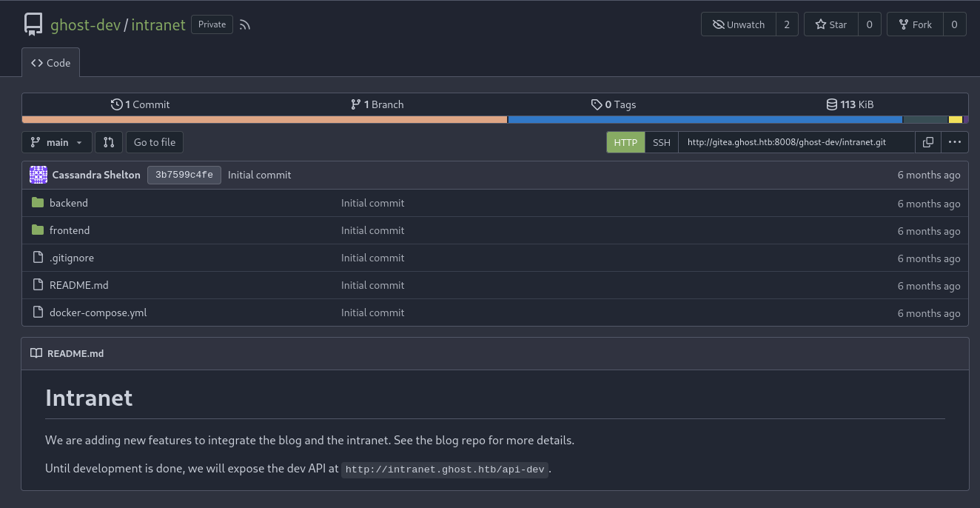The height and width of the screenshot is (508, 980).
Task: Click Cassandra Shelton author name
Action: [x=96, y=175]
